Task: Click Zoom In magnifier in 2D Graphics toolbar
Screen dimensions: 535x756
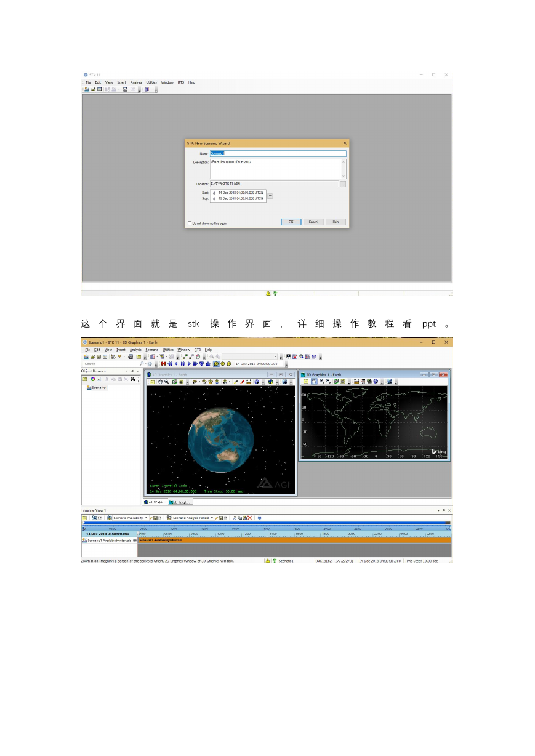Action: coord(322,381)
